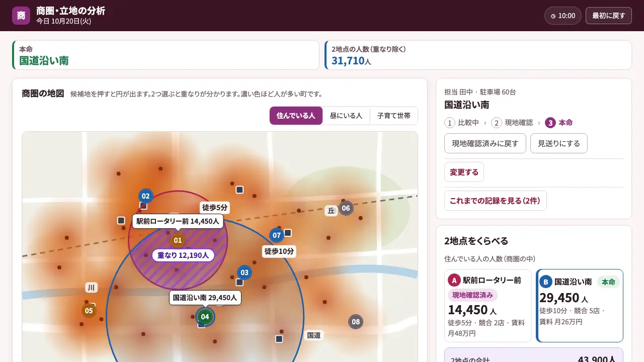Image resolution: width=644 pixels, height=362 pixels.
Task: Select map pin 05
Action: [x=89, y=311]
